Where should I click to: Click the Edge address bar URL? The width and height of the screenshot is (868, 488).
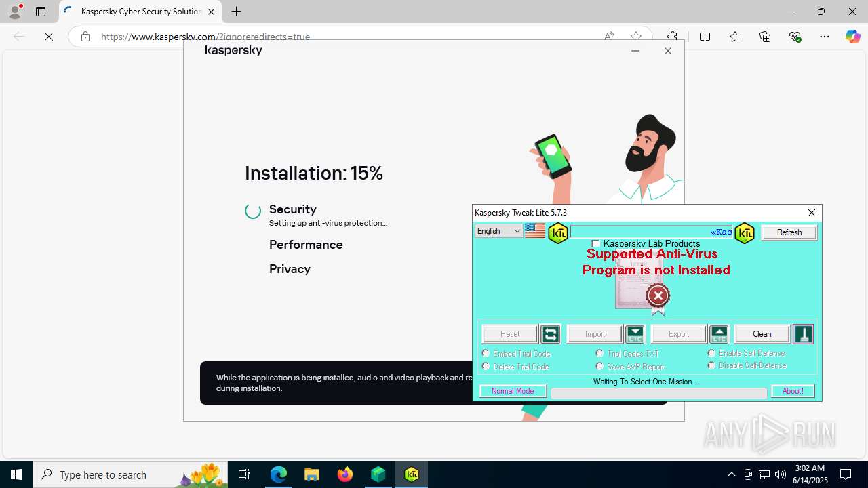coord(205,37)
